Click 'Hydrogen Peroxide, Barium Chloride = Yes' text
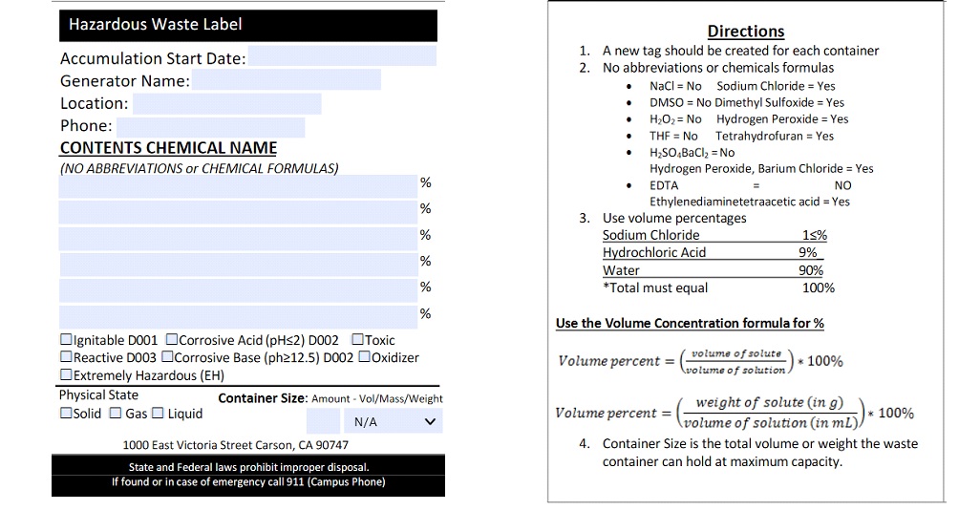The image size is (980, 511). (761, 169)
